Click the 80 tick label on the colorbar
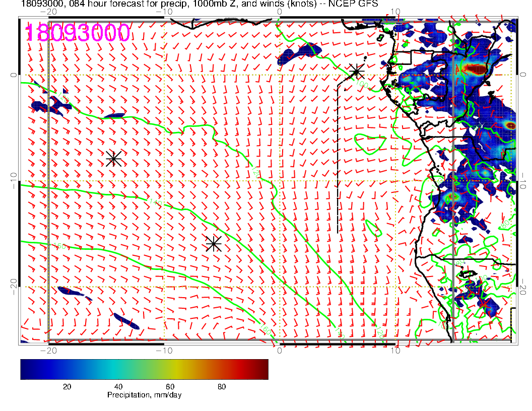The image size is (532, 411). tap(221, 386)
